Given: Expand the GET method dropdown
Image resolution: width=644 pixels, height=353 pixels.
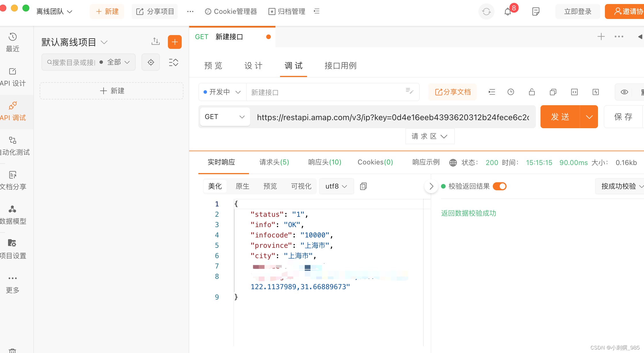Looking at the screenshot, I should pos(225,117).
